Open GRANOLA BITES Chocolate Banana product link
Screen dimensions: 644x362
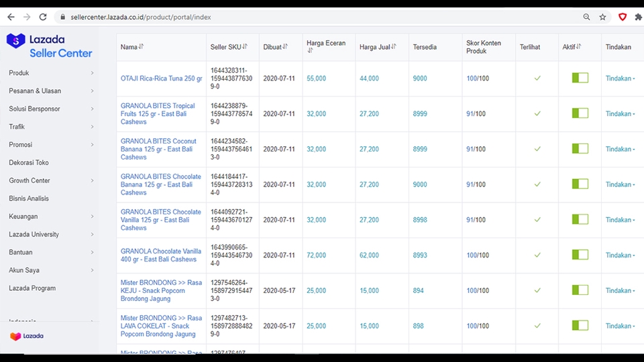coord(160,184)
